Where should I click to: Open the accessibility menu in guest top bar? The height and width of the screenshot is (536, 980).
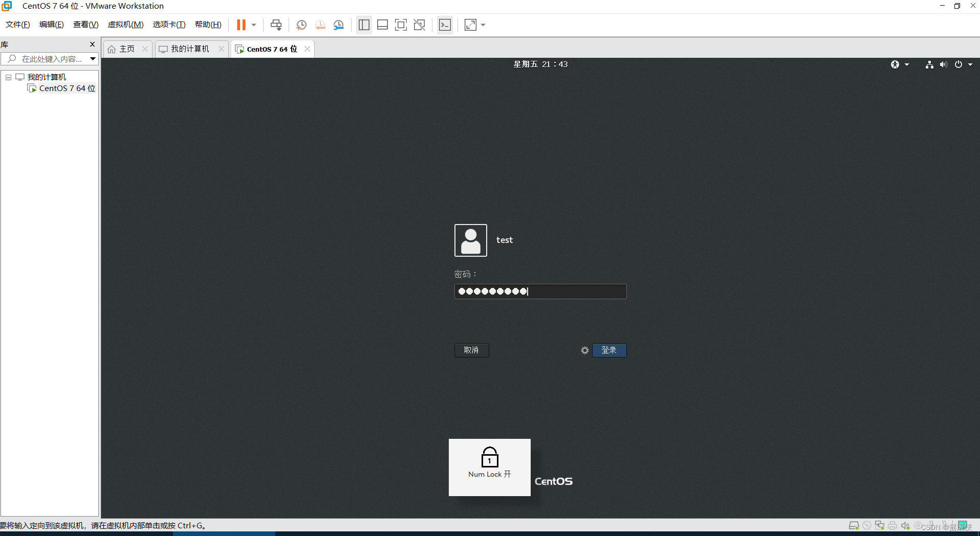(895, 64)
